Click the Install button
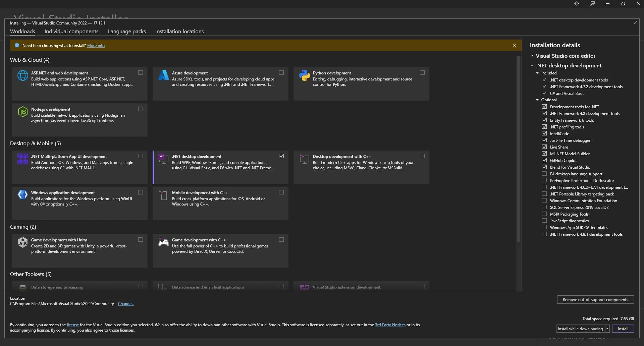Screen dimensions: 644x346 pos(623,329)
